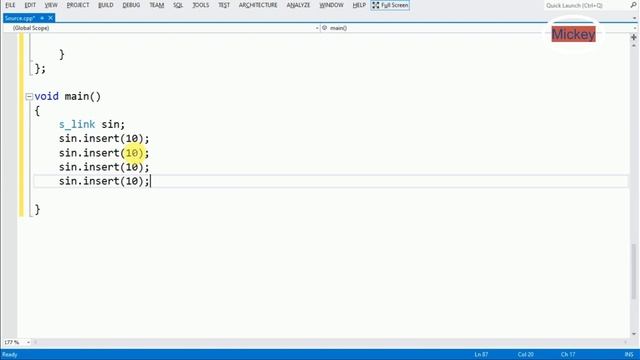Open the DEBUG menu
Viewport: 640px width, 360px height.
[x=131, y=5]
